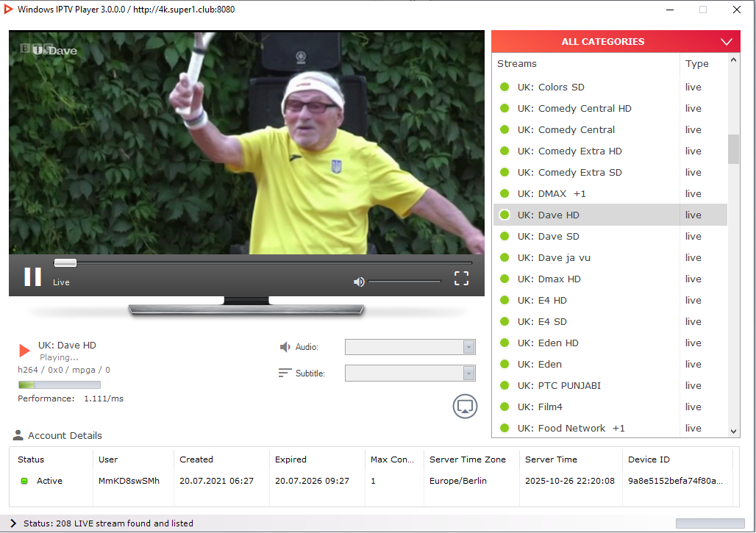Expand the ALL CATEGORIES dropdown
756x533 pixels.
(727, 42)
